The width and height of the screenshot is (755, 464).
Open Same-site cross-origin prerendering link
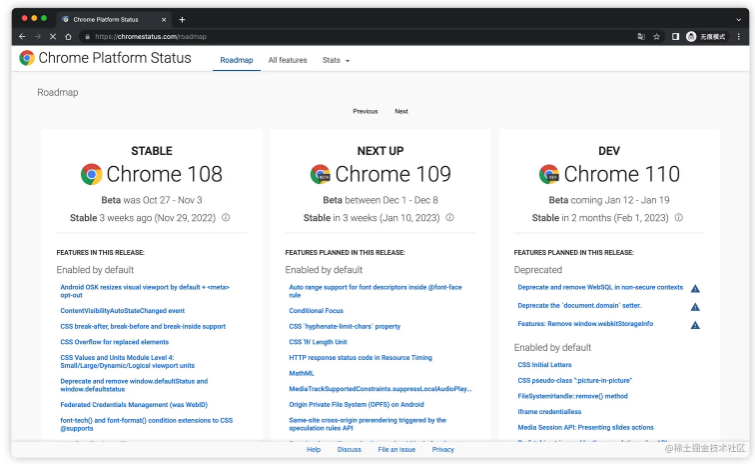[367, 424]
